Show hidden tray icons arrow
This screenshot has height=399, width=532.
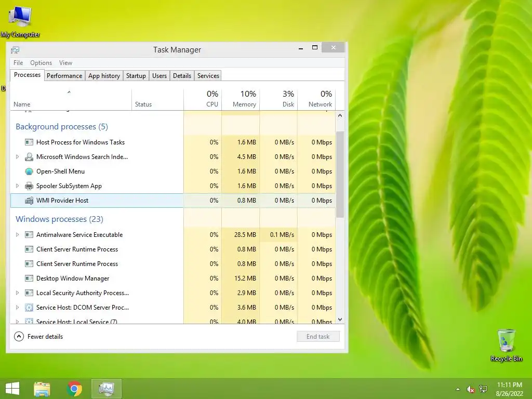tap(458, 389)
